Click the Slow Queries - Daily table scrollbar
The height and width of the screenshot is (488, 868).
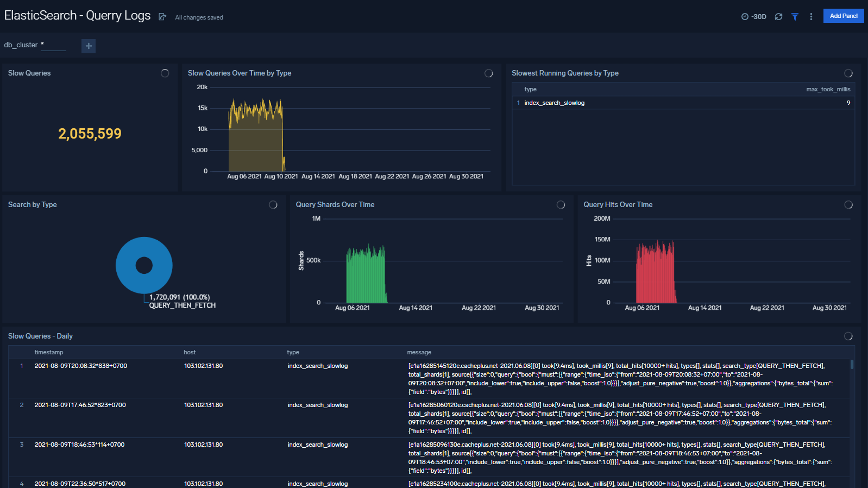click(x=852, y=365)
